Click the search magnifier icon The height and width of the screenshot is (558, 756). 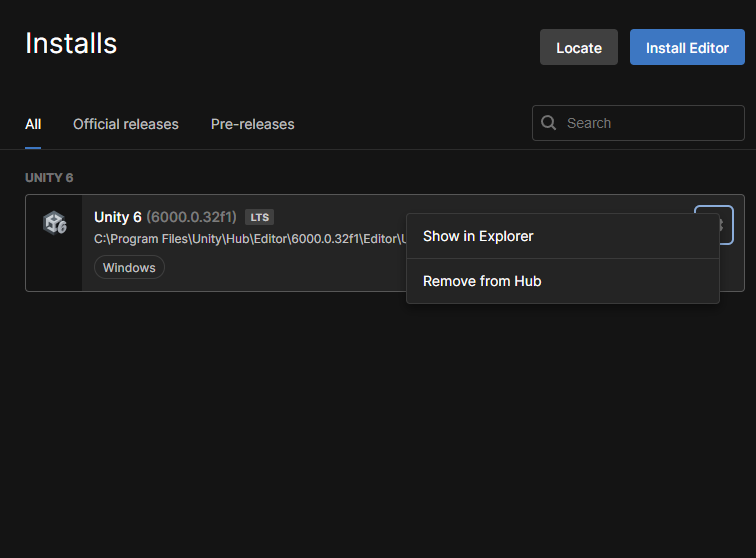[548, 123]
